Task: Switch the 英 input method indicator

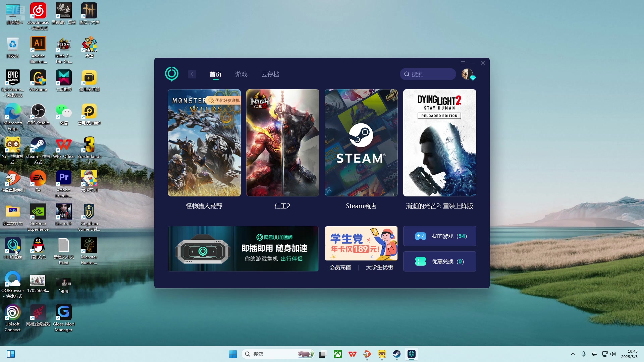Action: click(594, 354)
